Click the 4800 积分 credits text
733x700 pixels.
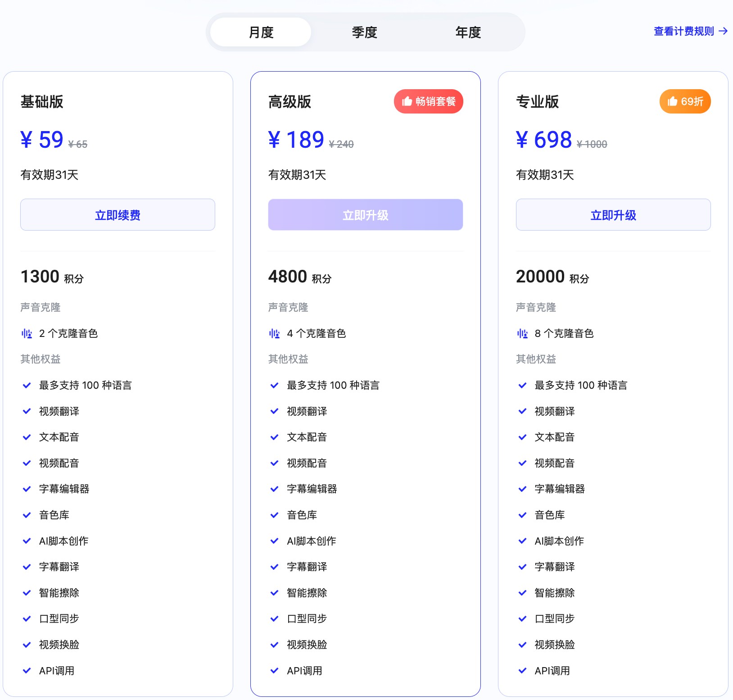(x=300, y=277)
